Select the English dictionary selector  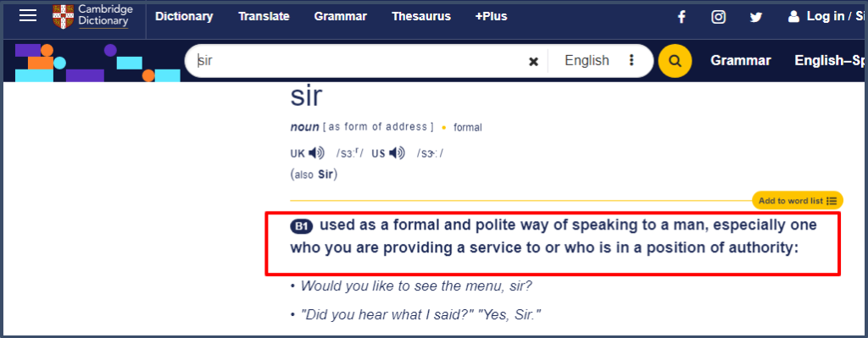coord(587,60)
